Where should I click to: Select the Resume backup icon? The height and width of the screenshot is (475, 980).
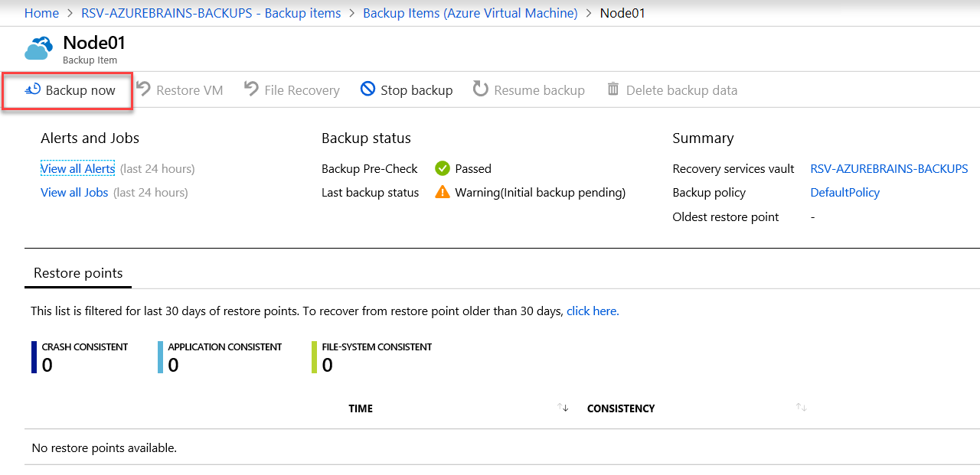tap(480, 89)
